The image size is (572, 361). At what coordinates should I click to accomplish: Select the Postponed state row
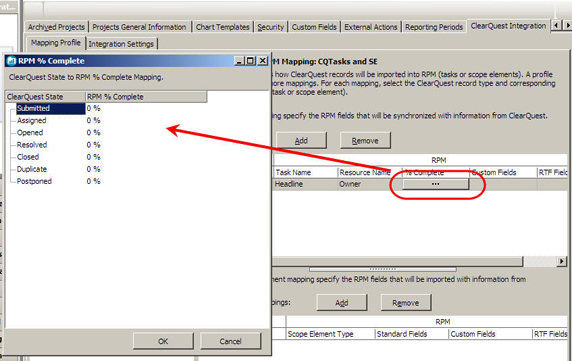34,181
